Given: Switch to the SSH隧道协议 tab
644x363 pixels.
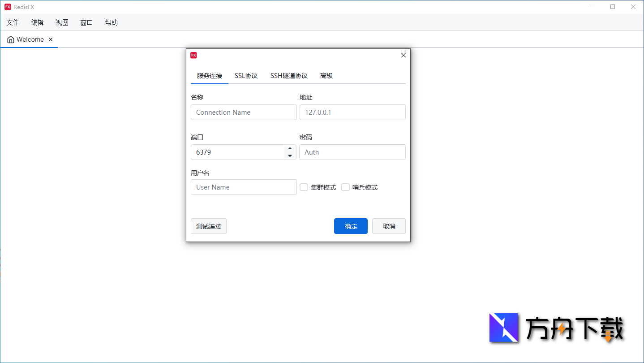Looking at the screenshot, I should (x=289, y=76).
